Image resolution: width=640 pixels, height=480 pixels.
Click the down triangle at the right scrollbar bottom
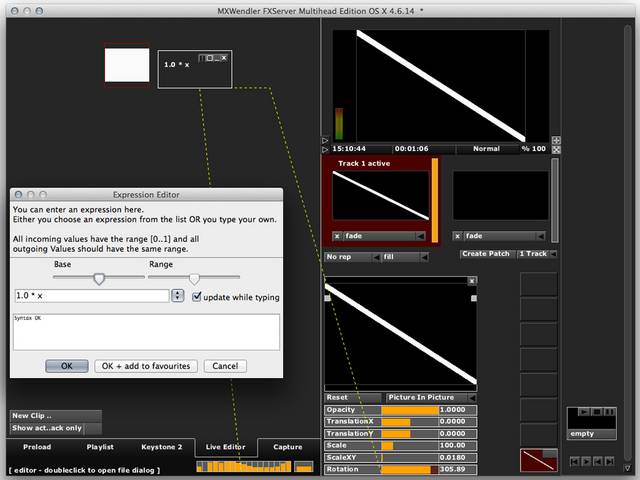(628, 468)
